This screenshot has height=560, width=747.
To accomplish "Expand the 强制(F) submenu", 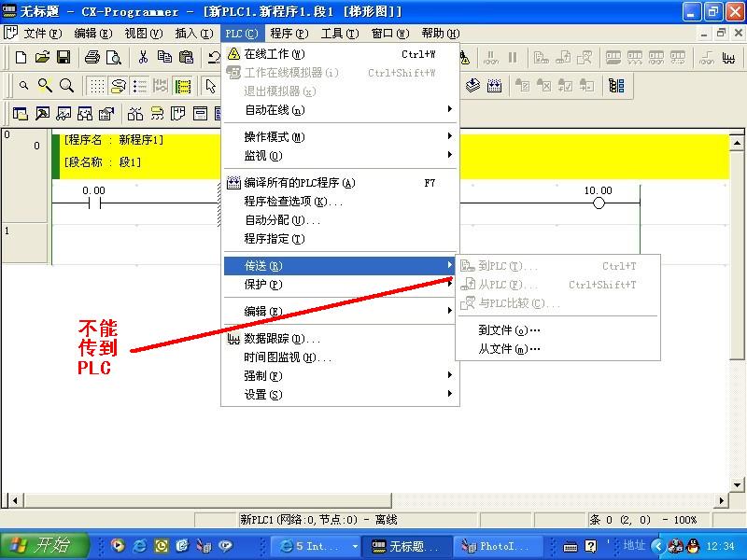I will tap(340, 376).
